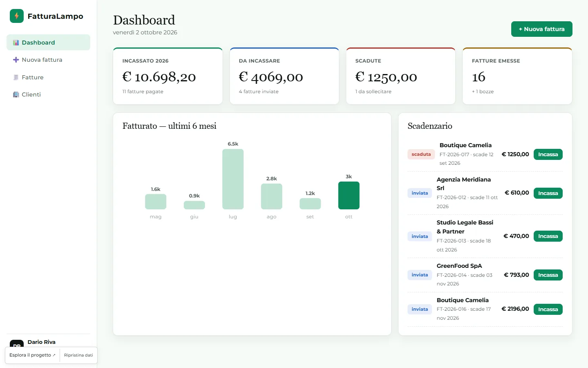
Task: Open the Esplora il progetto link
Action: (32, 355)
